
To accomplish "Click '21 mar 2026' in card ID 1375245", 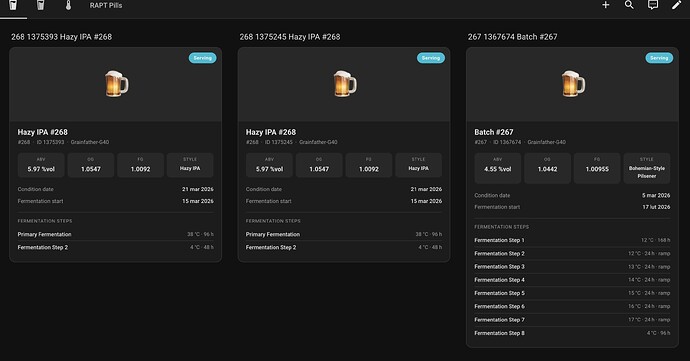I will (426, 189).
